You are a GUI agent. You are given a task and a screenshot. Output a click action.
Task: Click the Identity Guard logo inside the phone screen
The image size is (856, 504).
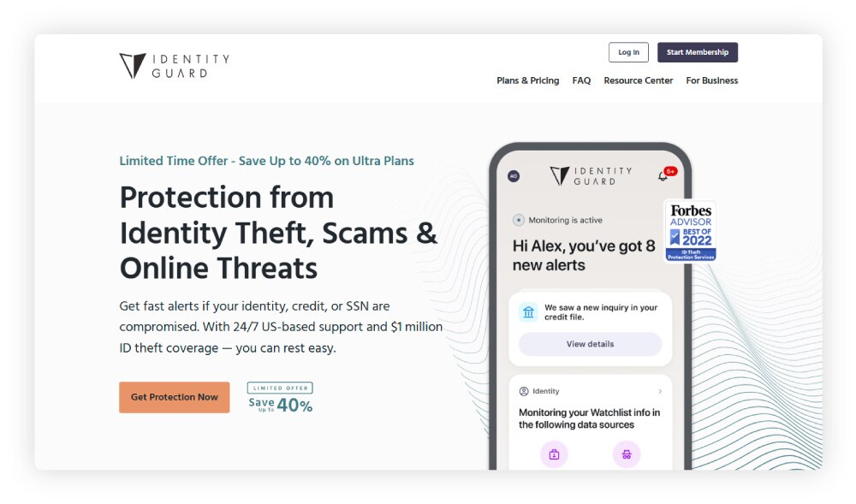tap(586, 175)
